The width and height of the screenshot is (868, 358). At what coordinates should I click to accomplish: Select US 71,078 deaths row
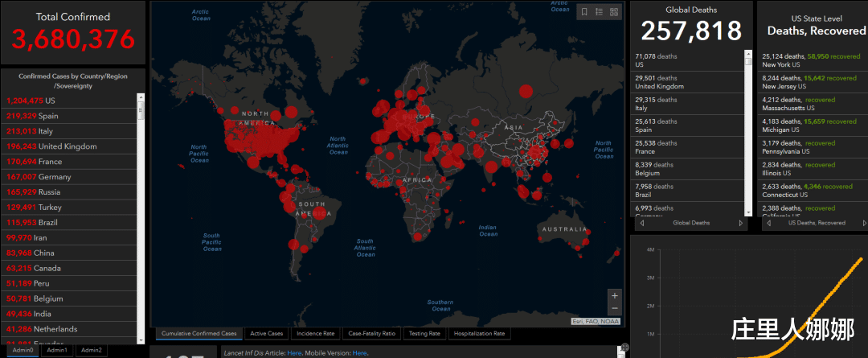click(688, 60)
